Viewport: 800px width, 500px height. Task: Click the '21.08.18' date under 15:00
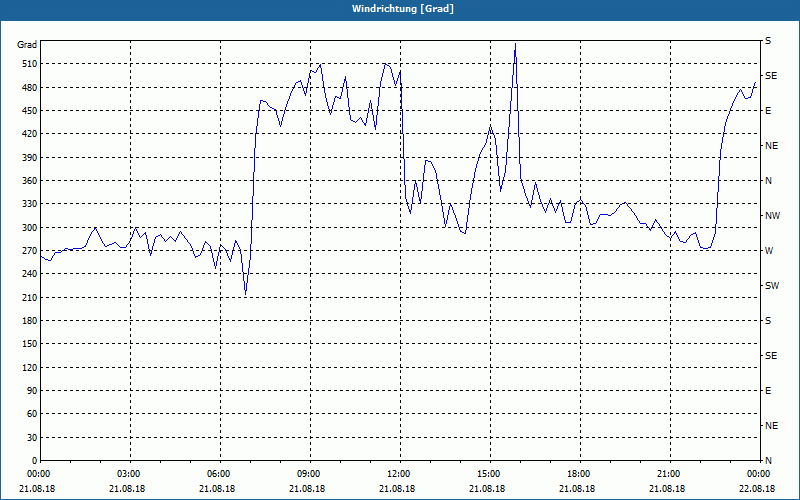click(487, 489)
